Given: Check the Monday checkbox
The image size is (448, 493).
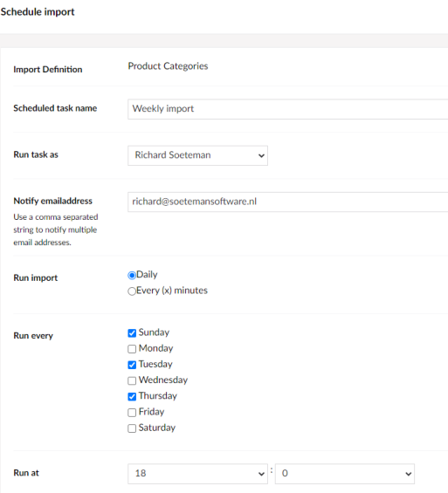Looking at the screenshot, I should (x=132, y=349).
